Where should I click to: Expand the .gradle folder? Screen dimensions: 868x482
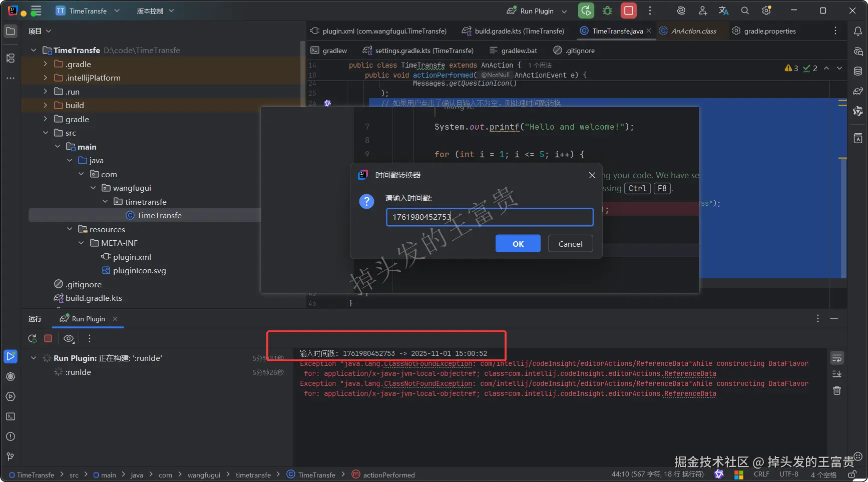[x=46, y=64]
